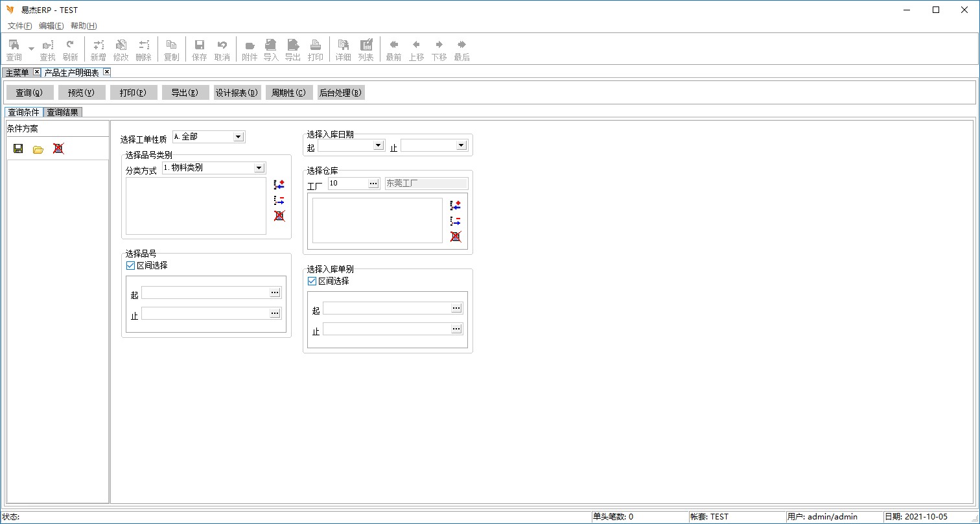Click the 附件 toolbar icon
This screenshot has width=980, height=524.
[x=250, y=50]
